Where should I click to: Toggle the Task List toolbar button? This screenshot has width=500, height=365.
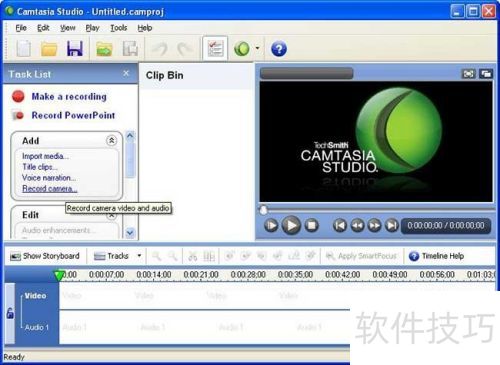coord(215,49)
